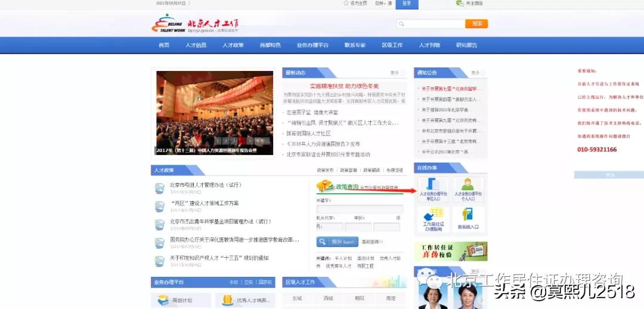The height and width of the screenshot is (309, 644).
Task: Click the 查询 Search button
Action: tap(337, 242)
